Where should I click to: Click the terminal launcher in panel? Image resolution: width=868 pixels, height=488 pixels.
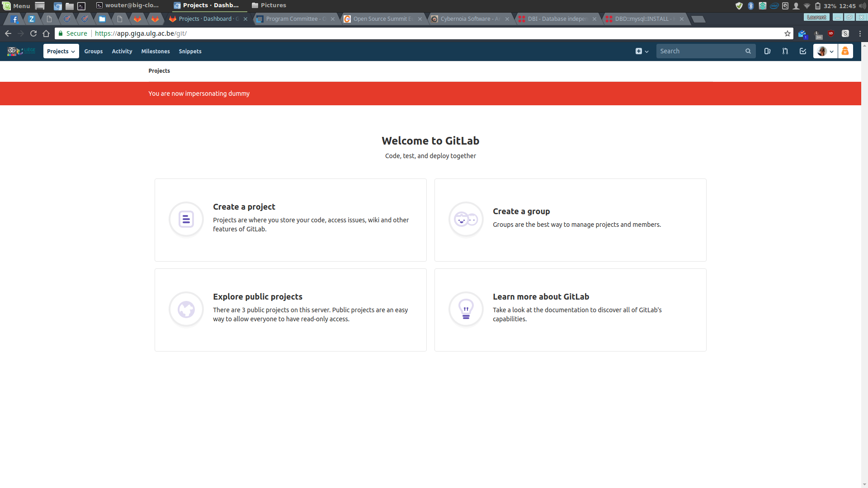click(82, 6)
